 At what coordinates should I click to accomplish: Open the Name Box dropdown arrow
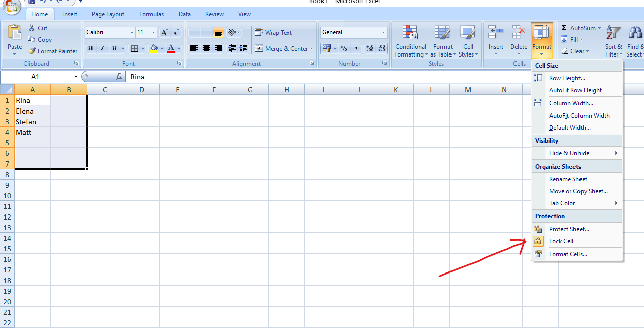(76, 77)
